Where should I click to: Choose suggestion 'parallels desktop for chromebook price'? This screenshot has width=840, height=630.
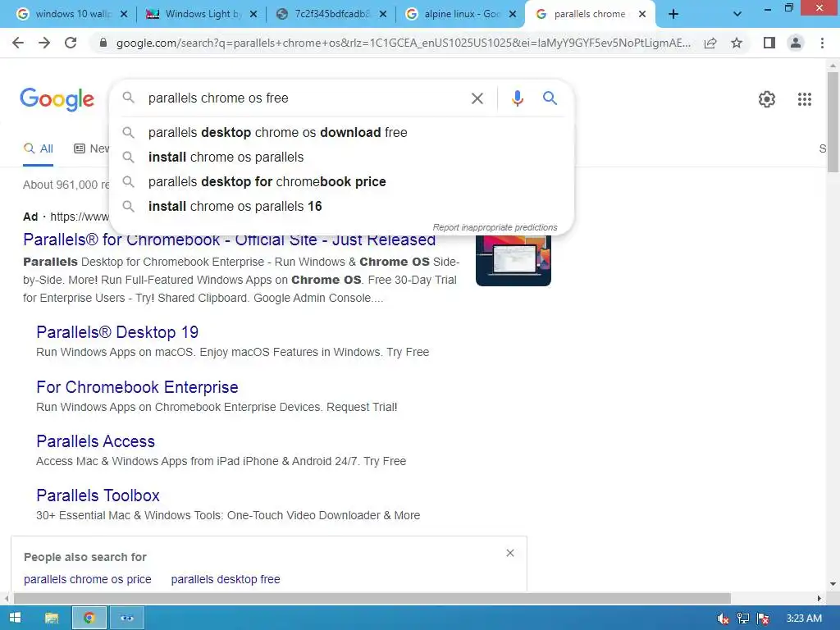[x=341, y=181]
